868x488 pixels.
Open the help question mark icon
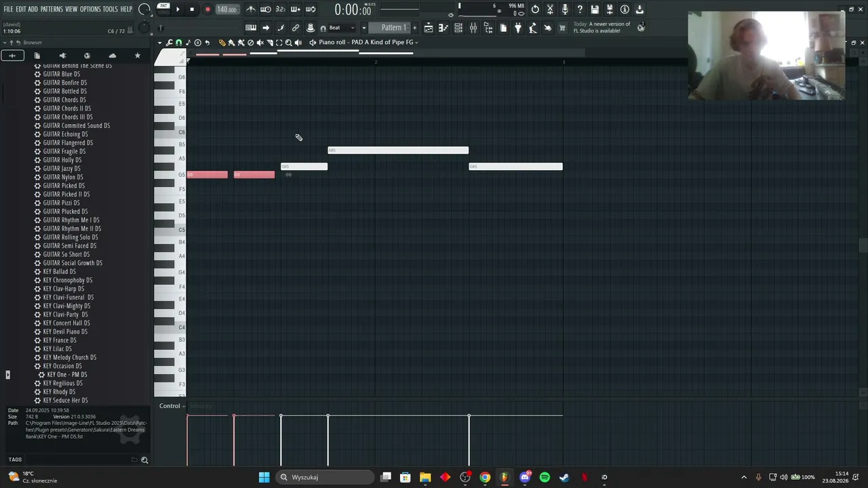point(580,9)
